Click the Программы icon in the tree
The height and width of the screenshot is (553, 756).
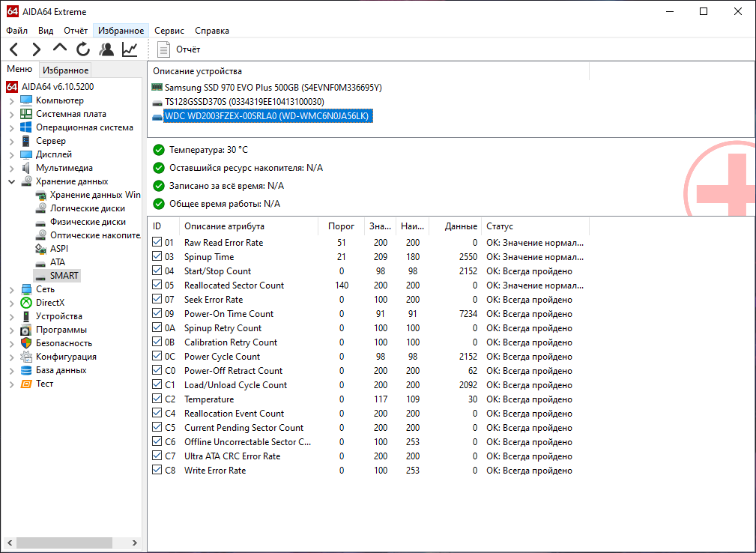pos(26,330)
